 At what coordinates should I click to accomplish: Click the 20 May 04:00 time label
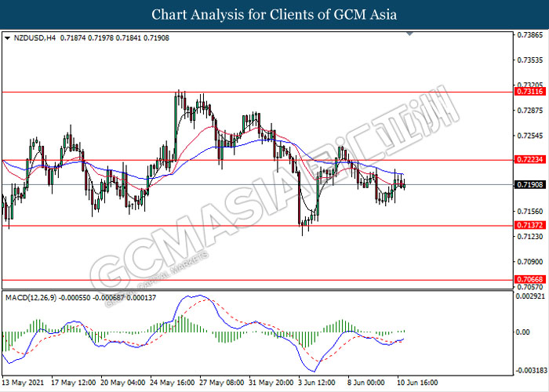click(122, 383)
